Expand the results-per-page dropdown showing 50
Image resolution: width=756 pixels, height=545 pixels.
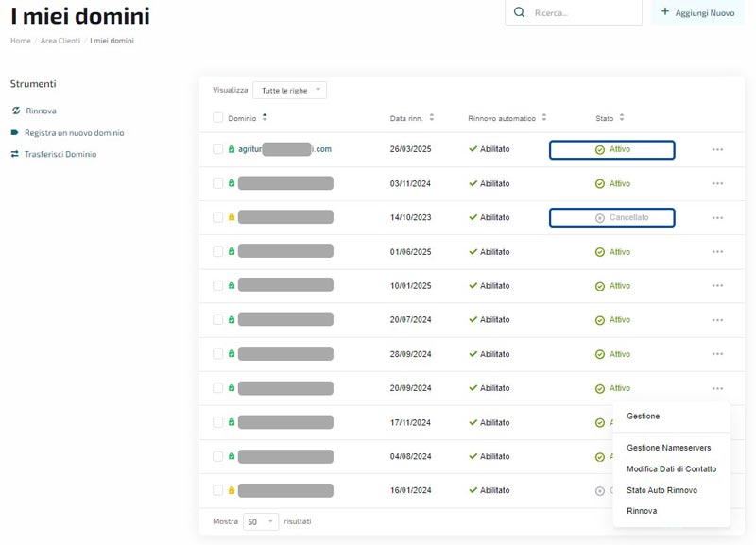pyautogui.click(x=260, y=521)
